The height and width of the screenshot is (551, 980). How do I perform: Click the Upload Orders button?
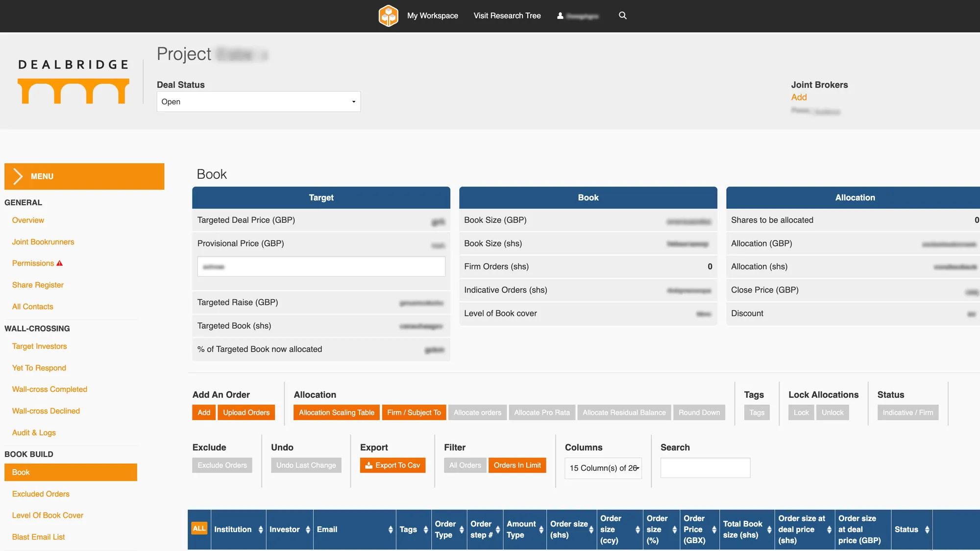[246, 412]
